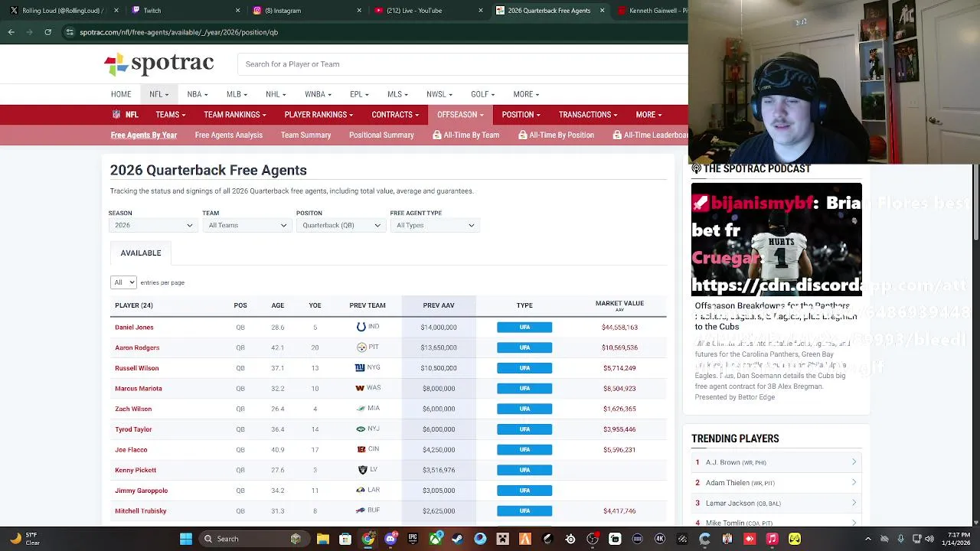The height and width of the screenshot is (551, 980).
Task: Open the OFFSEASON menu
Action: 460,115
